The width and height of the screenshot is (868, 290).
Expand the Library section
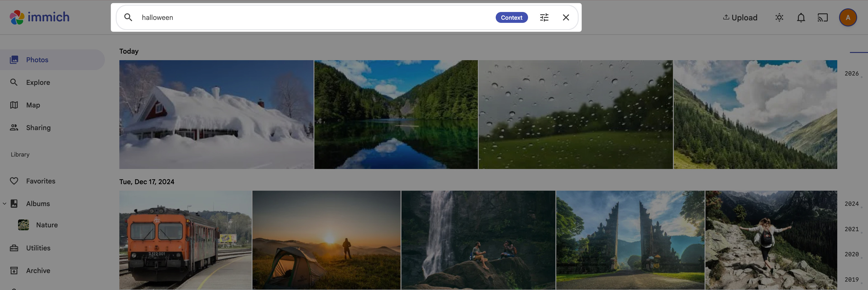point(20,154)
